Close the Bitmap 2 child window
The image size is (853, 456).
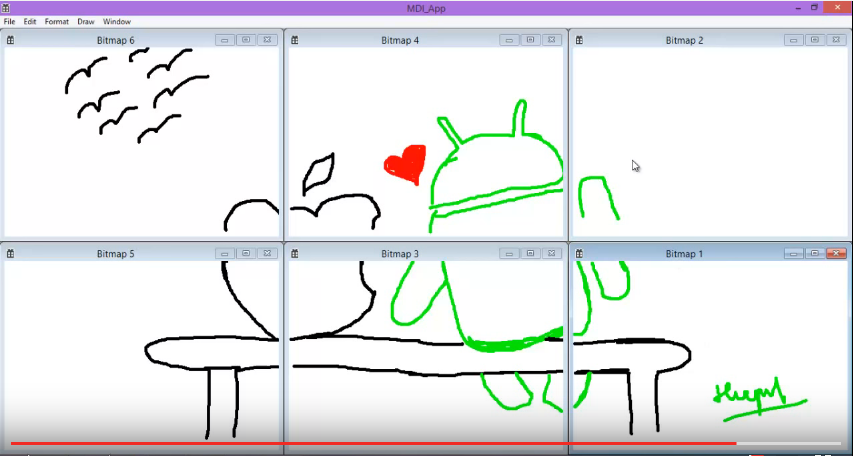pos(836,40)
